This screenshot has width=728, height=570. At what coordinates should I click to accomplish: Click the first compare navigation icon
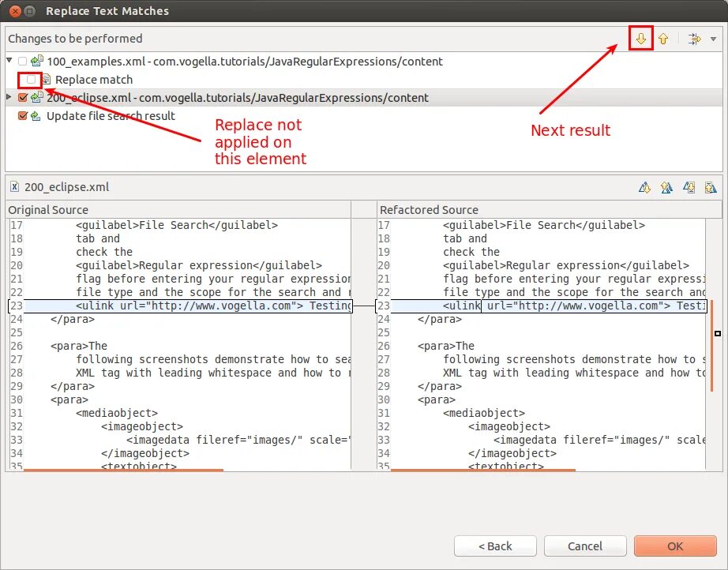[644, 187]
